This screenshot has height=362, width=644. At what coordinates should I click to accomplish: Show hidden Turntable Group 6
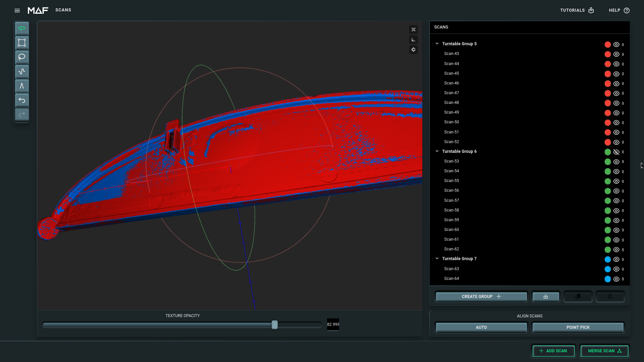pyautogui.click(x=616, y=152)
